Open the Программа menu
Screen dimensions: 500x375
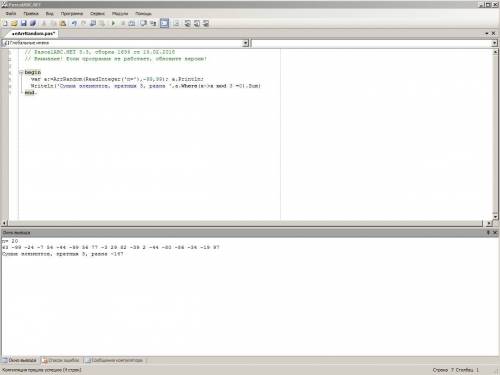72,14
